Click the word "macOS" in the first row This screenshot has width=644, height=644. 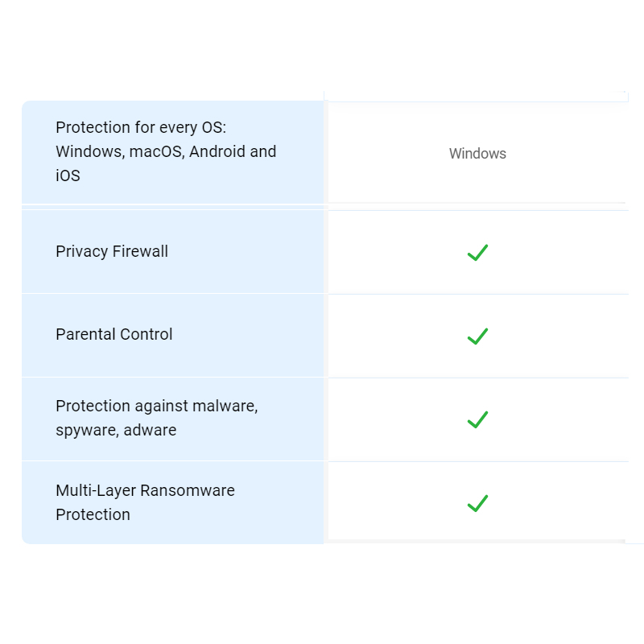156,152
